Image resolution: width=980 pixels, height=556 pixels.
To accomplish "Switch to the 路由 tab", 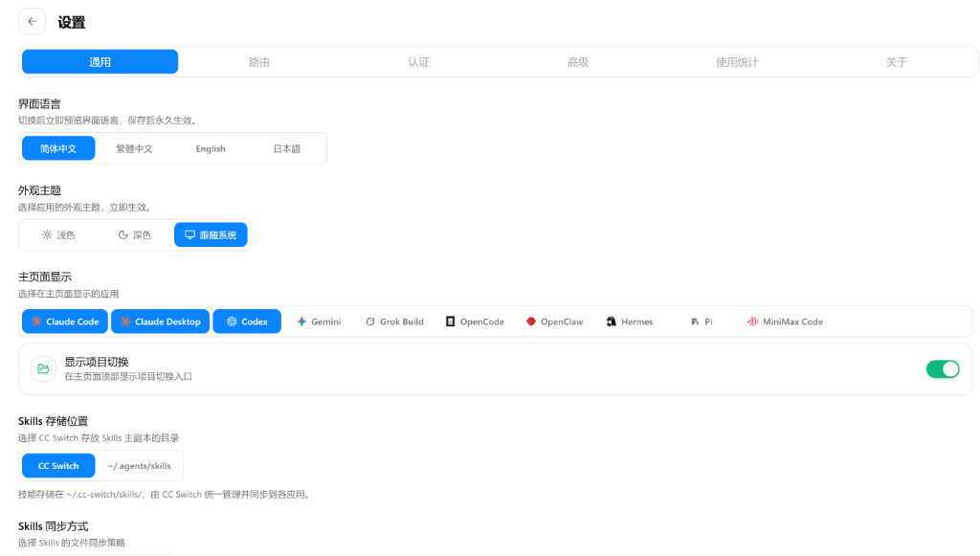I will coord(258,62).
